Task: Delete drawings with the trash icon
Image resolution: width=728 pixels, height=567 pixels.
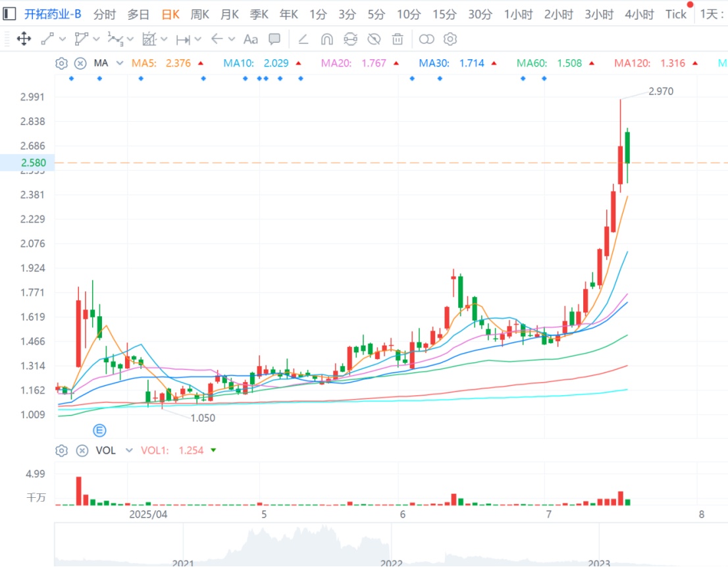Action: tap(398, 40)
